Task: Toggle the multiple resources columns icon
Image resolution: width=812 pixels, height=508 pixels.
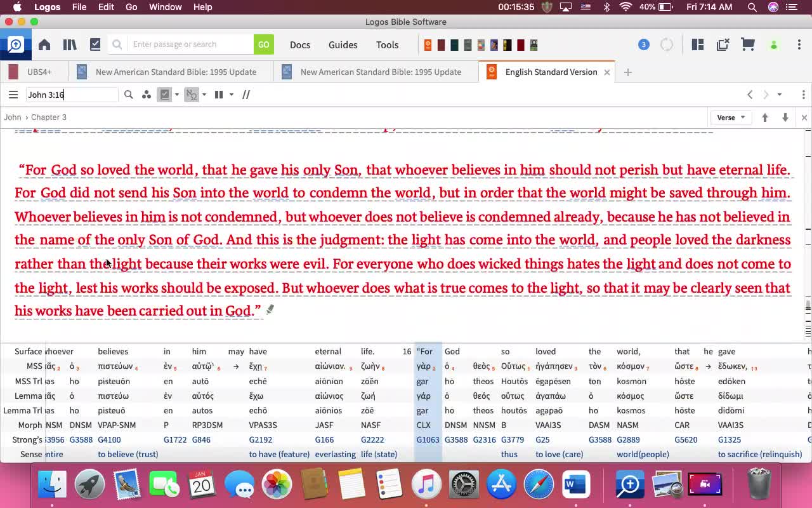Action: pyautogui.click(x=219, y=95)
